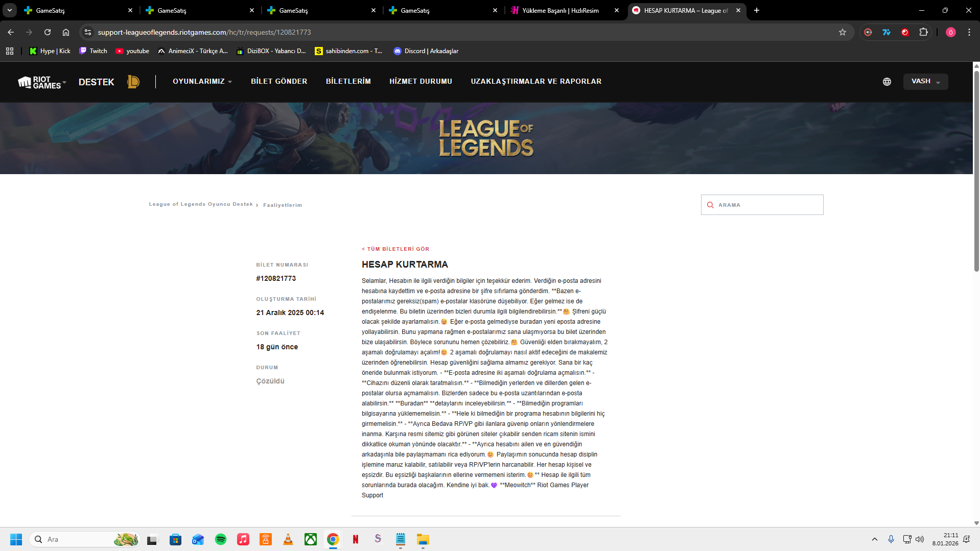The height and width of the screenshot is (551, 980).
Task: Click the Faaliyetlerim breadcrumb link
Action: click(x=283, y=205)
